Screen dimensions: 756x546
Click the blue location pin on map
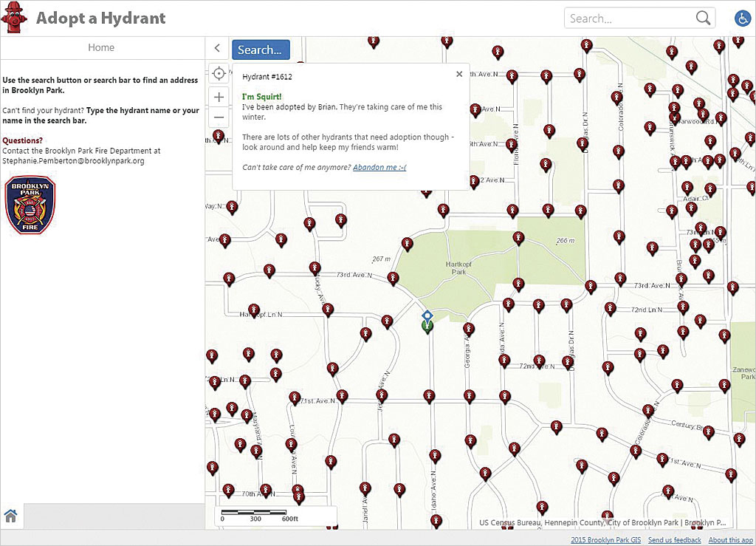click(427, 316)
